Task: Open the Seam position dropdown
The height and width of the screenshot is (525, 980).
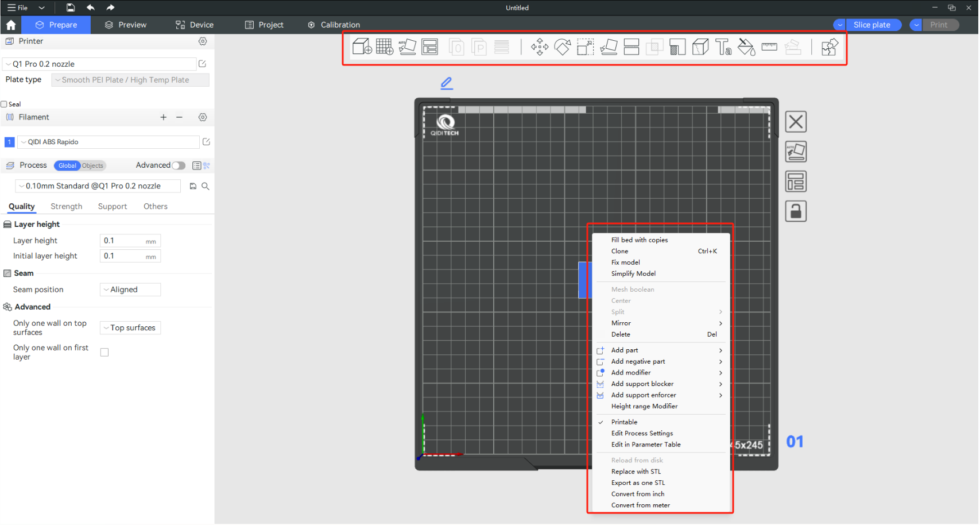Action: [130, 289]
